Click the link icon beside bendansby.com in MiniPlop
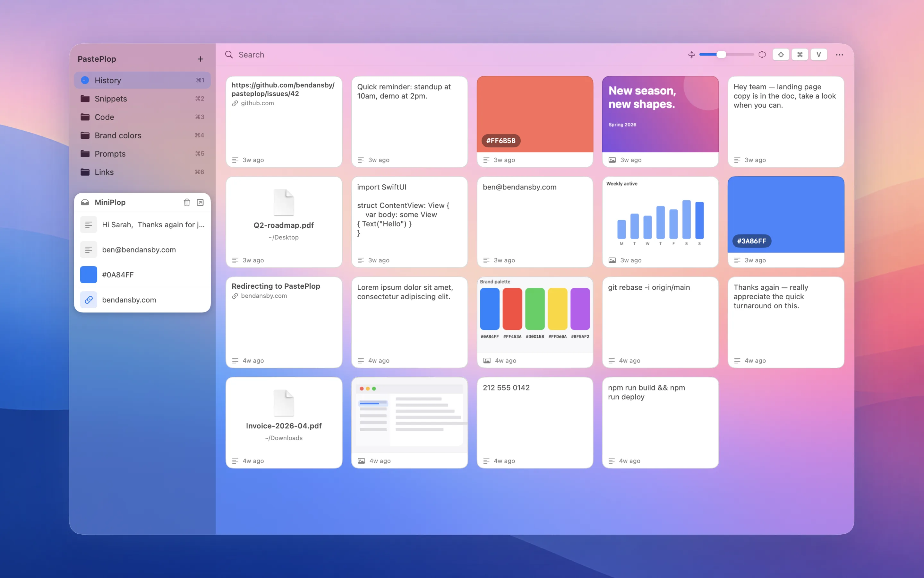 89,300
